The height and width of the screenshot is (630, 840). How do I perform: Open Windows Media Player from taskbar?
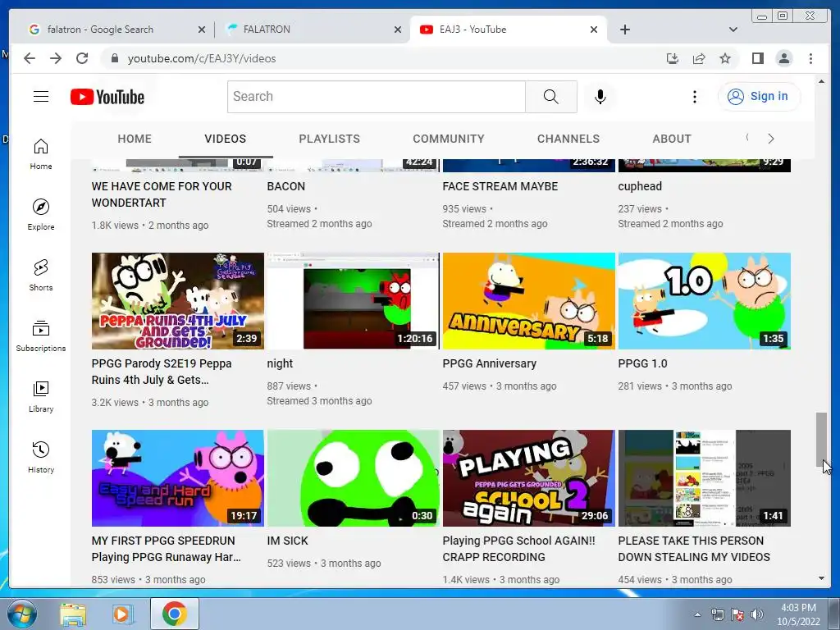point(123,614)
